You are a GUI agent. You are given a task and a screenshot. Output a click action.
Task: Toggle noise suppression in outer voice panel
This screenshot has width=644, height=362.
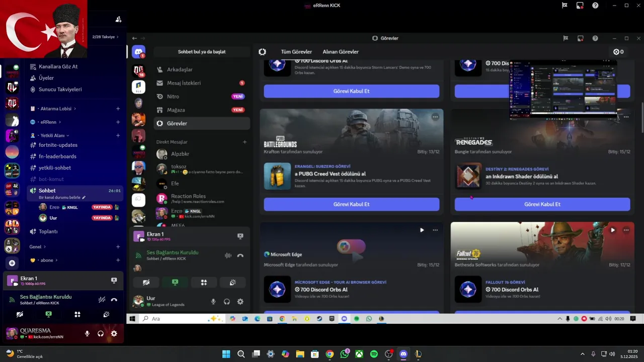click(102, 300)
